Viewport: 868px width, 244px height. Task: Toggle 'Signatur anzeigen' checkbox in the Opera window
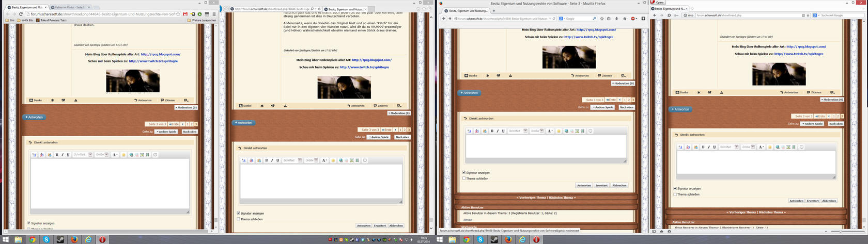[x=675, y=189]
